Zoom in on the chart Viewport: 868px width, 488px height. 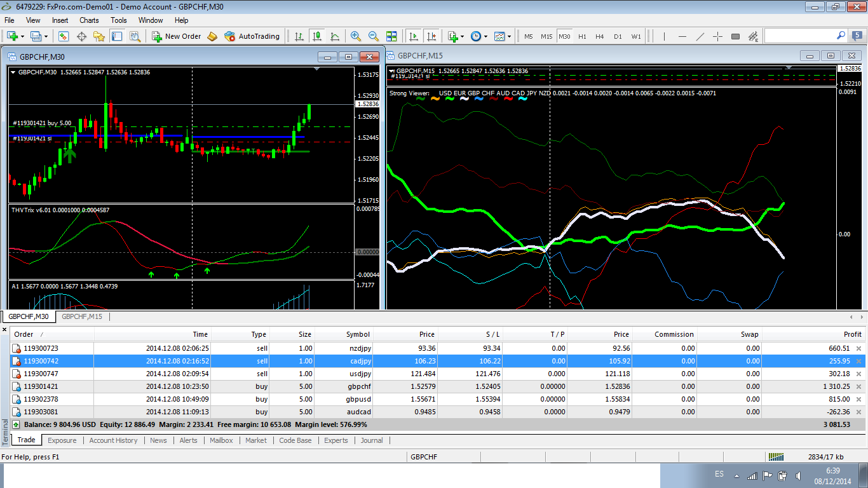(356, 36)
